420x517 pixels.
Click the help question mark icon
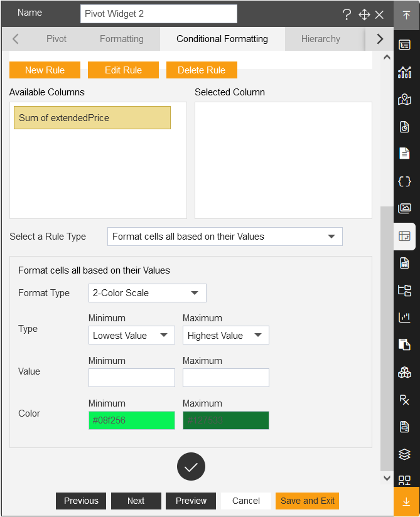click(x=347, y=14)
